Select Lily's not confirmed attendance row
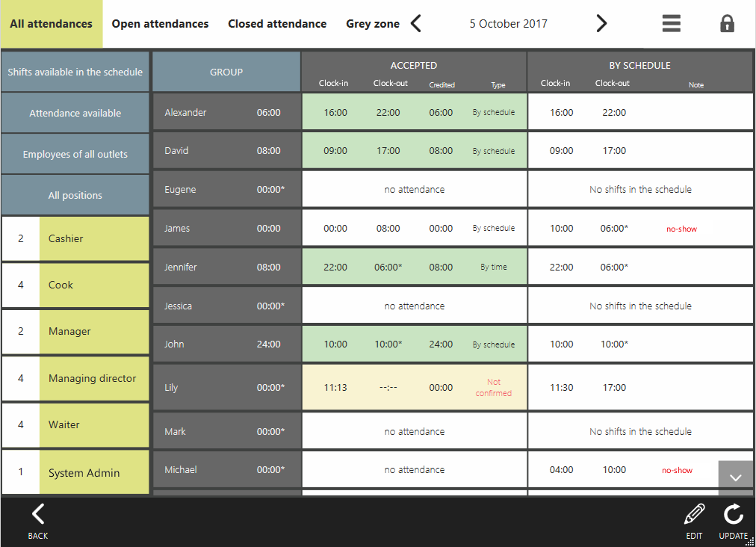 pyautogui.click(x=415, y=388)
